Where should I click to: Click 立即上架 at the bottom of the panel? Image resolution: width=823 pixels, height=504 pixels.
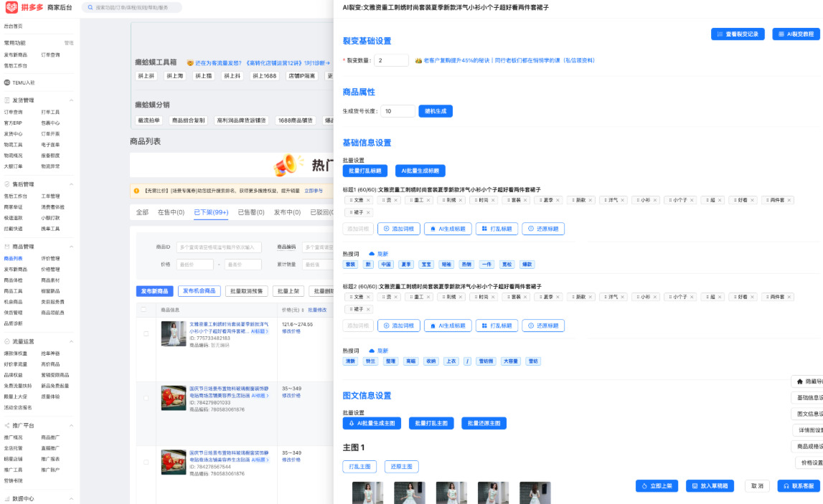[x=657, y=486]
